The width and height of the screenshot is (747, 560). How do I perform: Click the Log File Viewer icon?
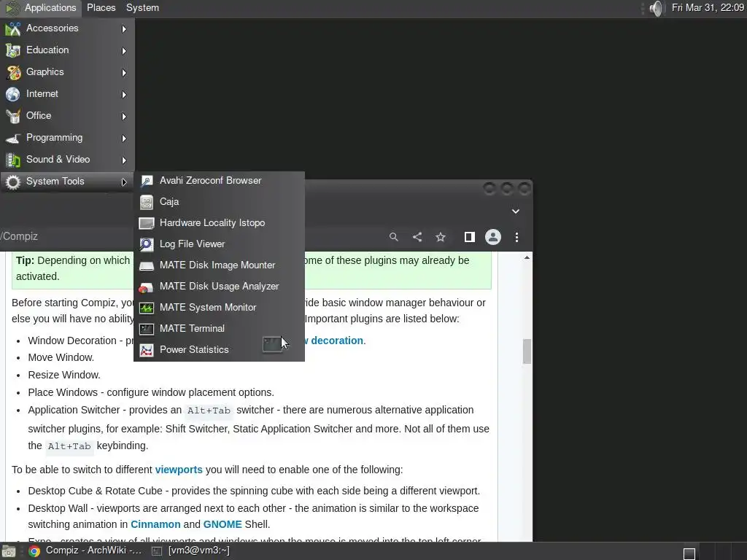pos(147,244)
